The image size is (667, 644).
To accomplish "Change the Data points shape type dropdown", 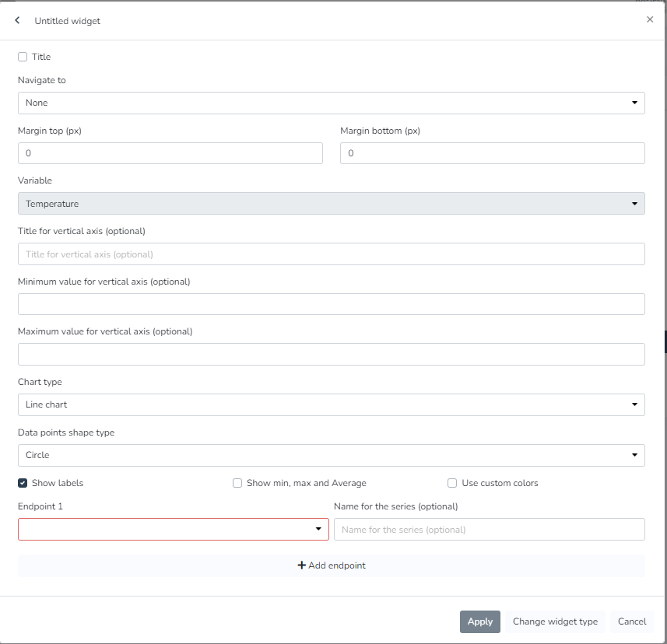I will [x=331, y=455].
